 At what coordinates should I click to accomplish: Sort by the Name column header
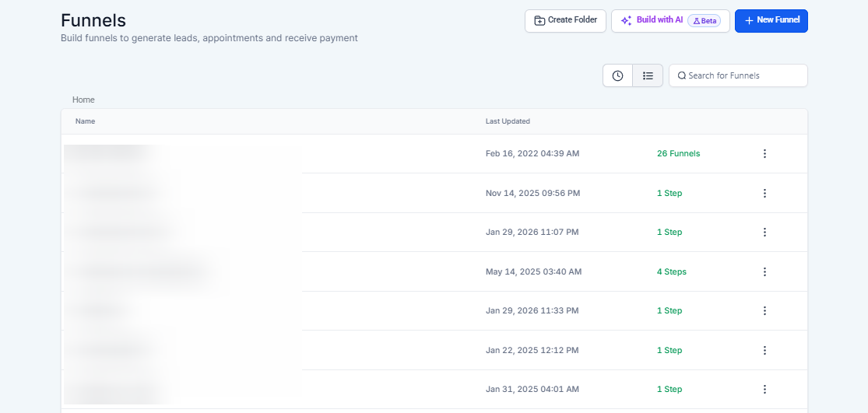pos(85,121)
